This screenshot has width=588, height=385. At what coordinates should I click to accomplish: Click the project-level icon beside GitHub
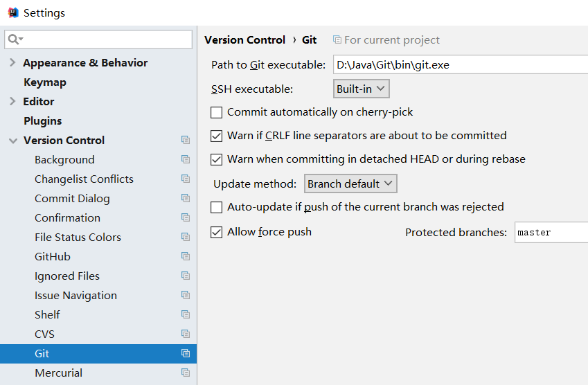(185, 256)
